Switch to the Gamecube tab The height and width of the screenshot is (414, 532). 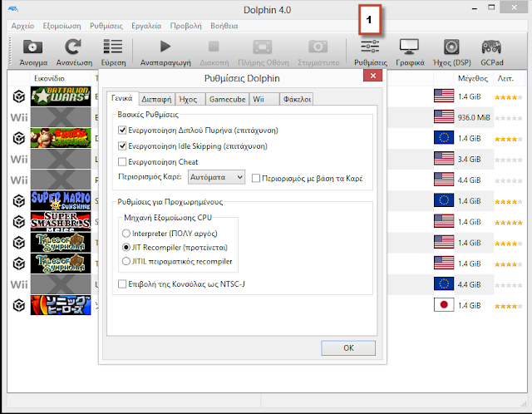tap(227, 99)
